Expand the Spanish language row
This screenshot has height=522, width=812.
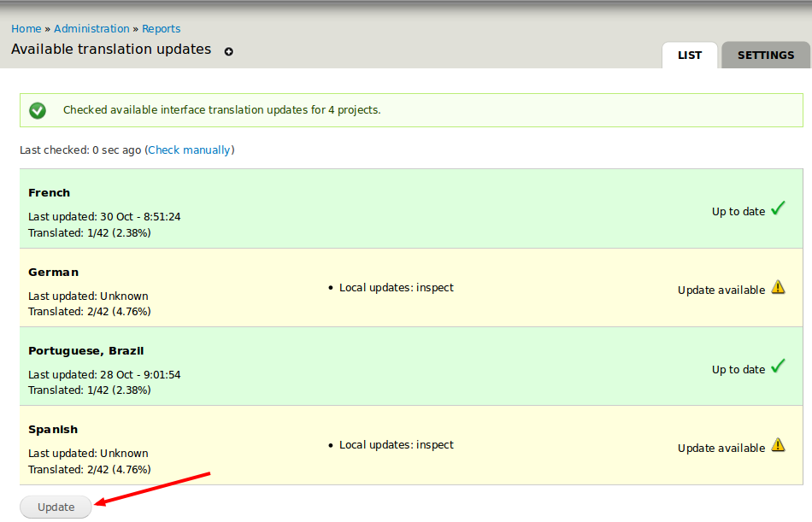411,445
